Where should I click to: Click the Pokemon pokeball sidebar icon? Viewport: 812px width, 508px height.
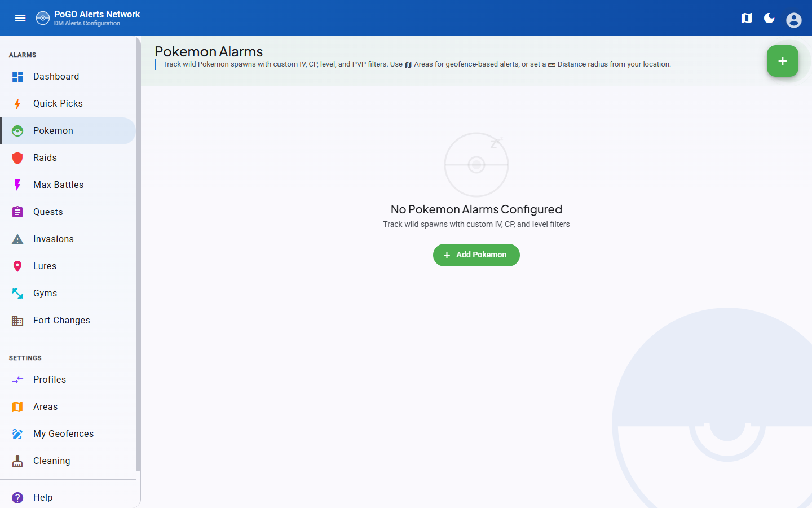click(x=17, y=131)
